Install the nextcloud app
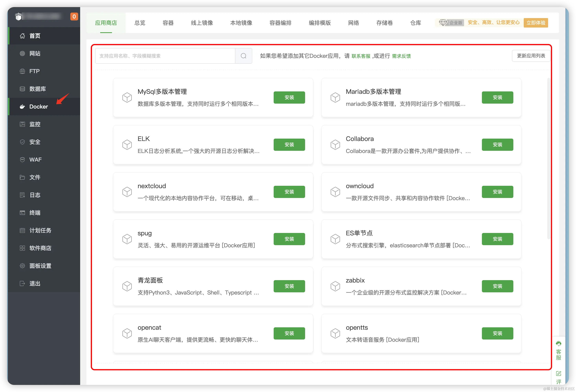This screenshot has width=576, height=392. point(289,192)
